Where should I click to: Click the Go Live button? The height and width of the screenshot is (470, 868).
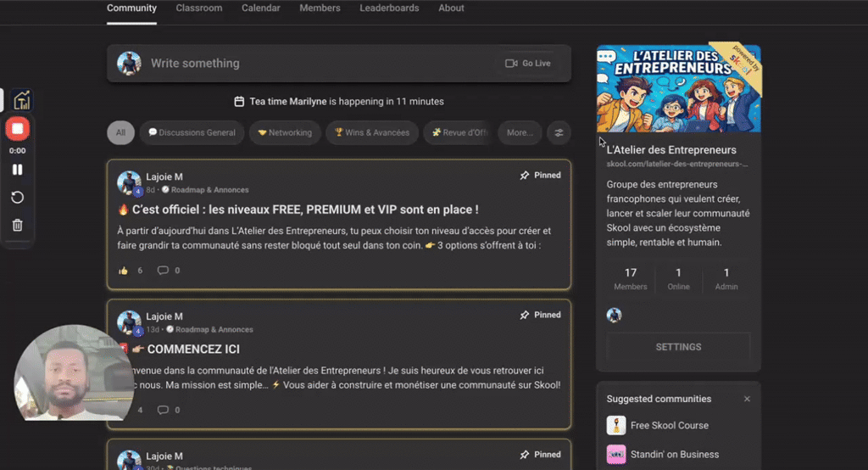(x=528, y=63)
